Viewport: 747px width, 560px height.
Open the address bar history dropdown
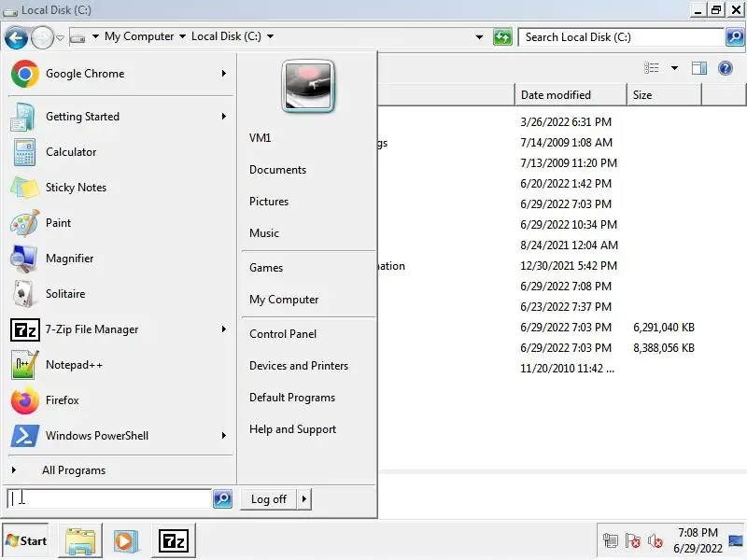[x=479, y=37]
